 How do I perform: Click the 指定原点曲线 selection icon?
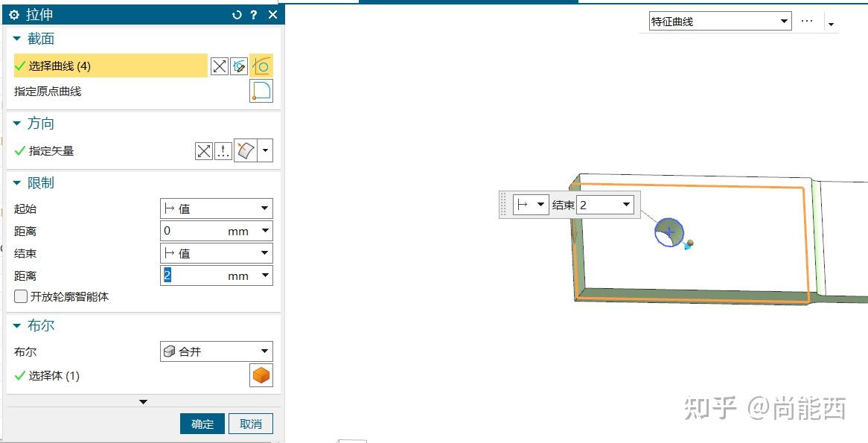(261, 91)
